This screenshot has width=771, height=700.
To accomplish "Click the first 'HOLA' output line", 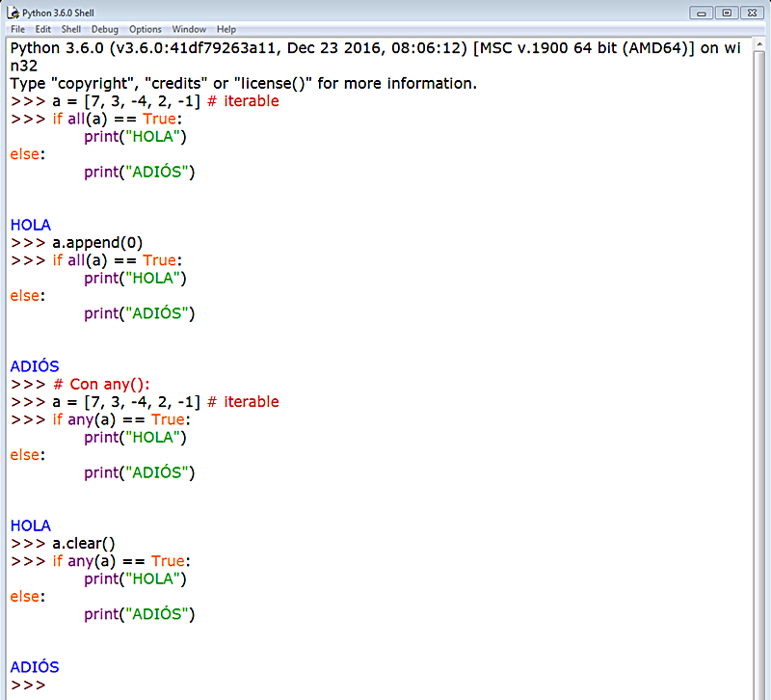I will tap(31, 225).
